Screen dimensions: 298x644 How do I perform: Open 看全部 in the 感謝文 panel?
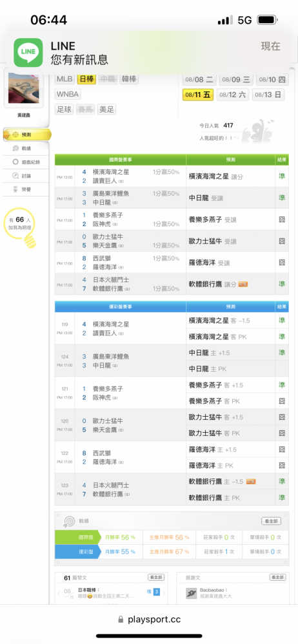point(278,578)
